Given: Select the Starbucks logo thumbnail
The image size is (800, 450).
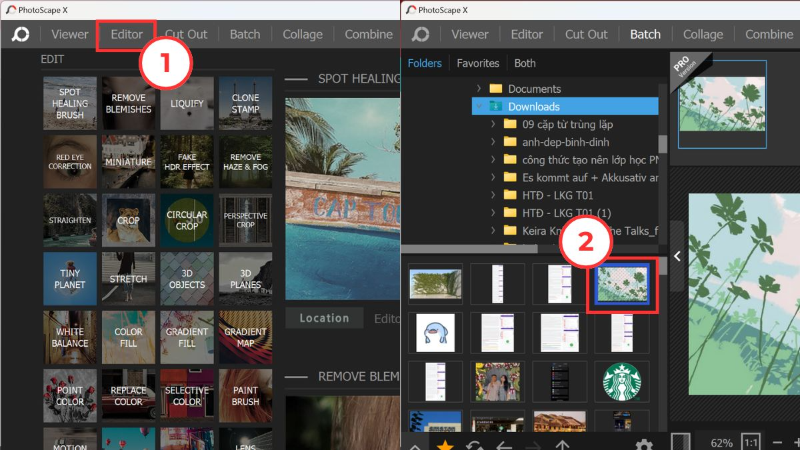Looking at the screenshot, I should 621,382.
